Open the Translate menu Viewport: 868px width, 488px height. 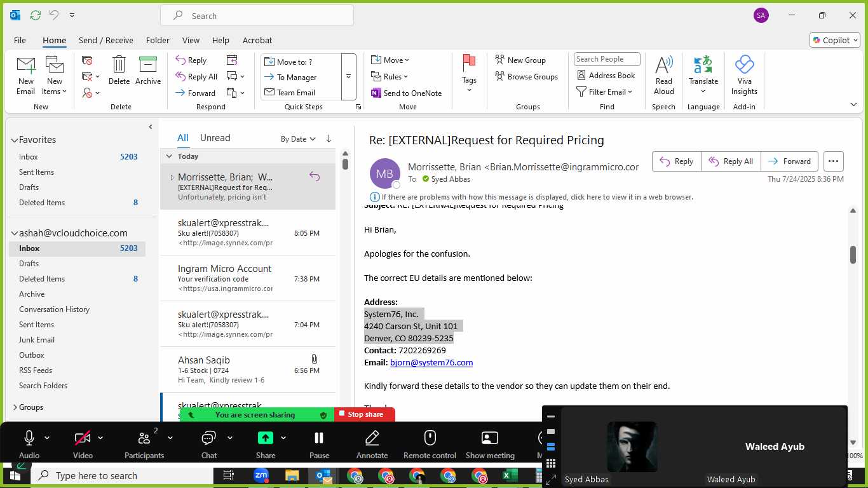click(x=703, y=75)
